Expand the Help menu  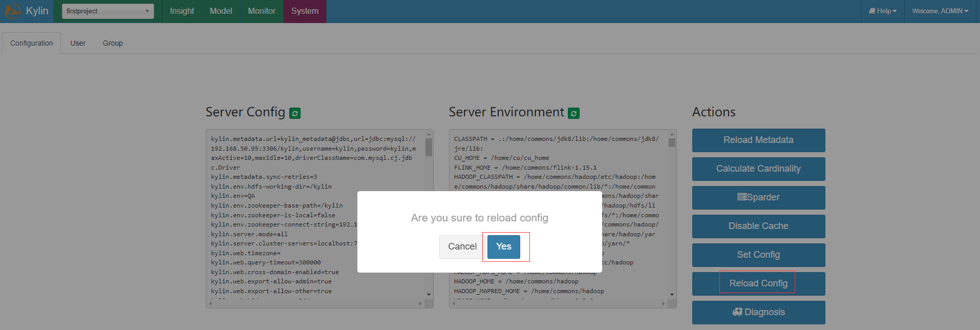883,11
